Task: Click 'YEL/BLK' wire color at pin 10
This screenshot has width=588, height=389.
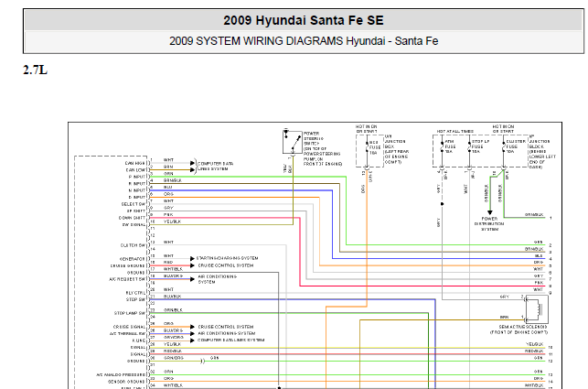Action: (173, 222)
